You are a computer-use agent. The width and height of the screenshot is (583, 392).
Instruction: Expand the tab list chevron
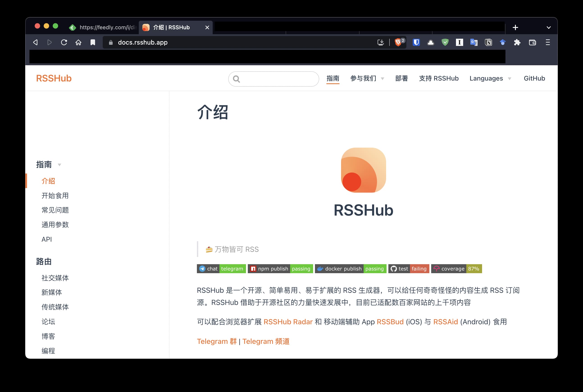click(x=549, y=27)
